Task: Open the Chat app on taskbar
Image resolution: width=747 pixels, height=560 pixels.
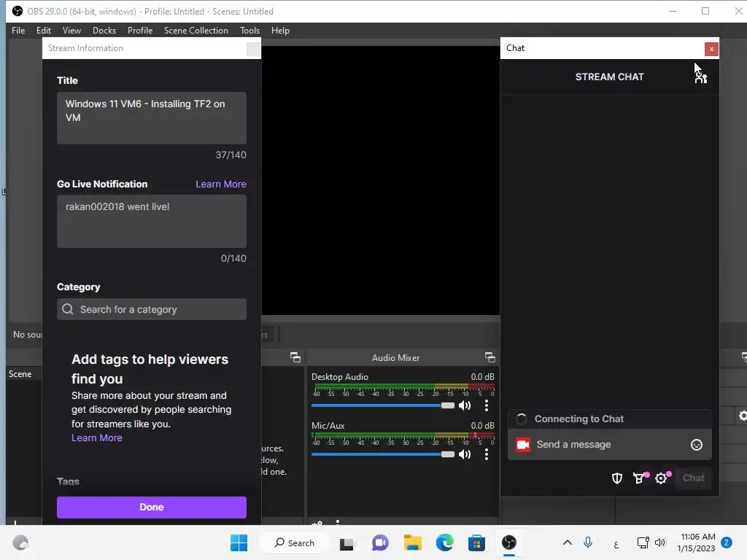Action: click(x=379, y=542)
